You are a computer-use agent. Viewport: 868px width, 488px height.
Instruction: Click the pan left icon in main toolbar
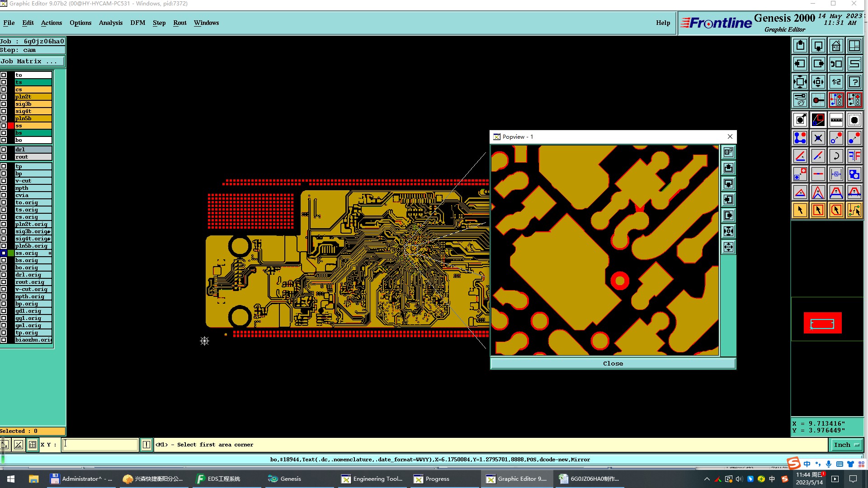800,64
